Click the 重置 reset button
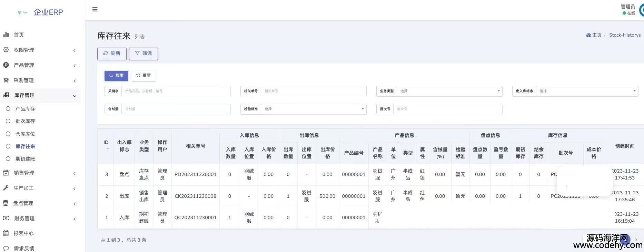 143,76
